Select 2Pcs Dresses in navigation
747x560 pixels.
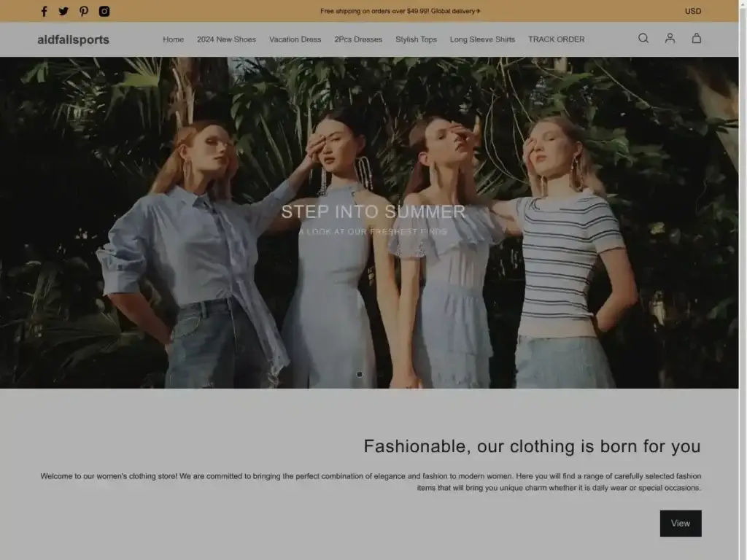coord(358,39)
